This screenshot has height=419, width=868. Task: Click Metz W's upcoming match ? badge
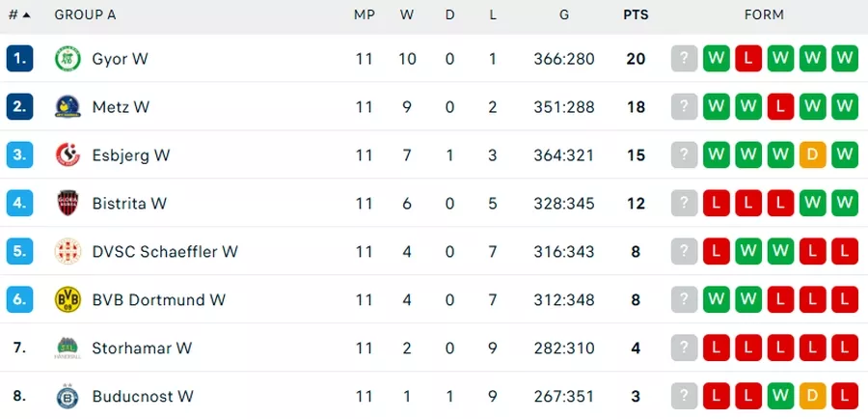point(684,107)
